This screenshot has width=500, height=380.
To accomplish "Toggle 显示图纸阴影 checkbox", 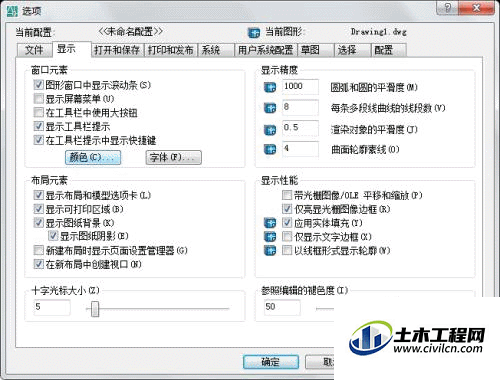I will [53, 236].
